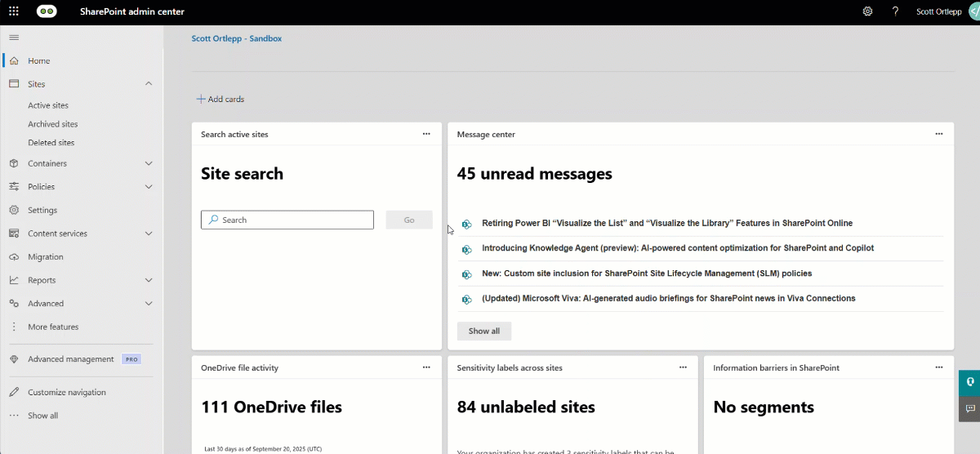980x454 pixels.
Task: Go to Active sites
Action: click(48, 105)
